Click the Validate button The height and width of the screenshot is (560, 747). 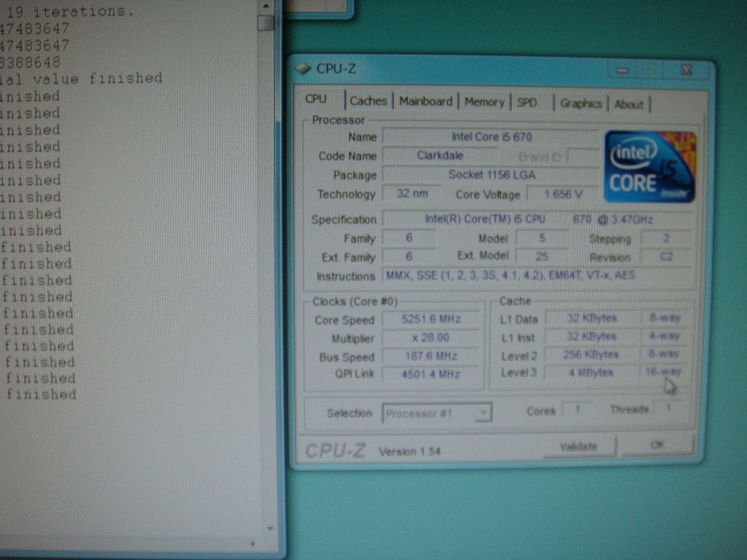[x=579, y=447]
